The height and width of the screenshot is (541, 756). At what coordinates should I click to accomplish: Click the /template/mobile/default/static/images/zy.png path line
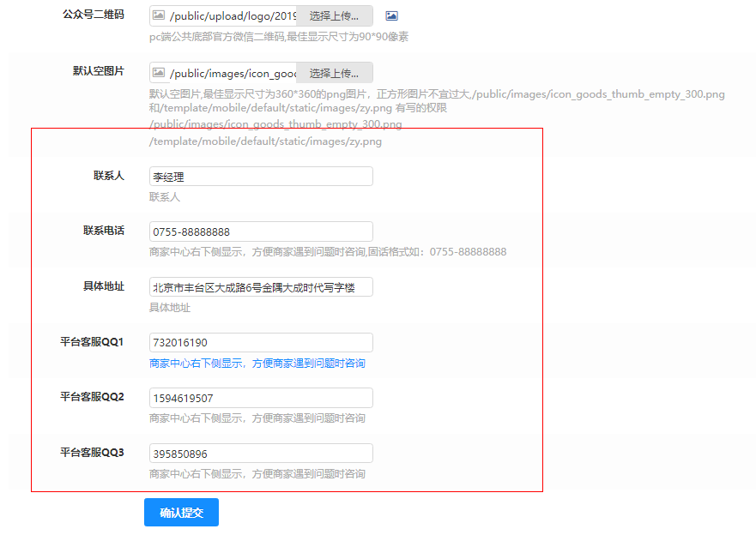pos(265,141)
